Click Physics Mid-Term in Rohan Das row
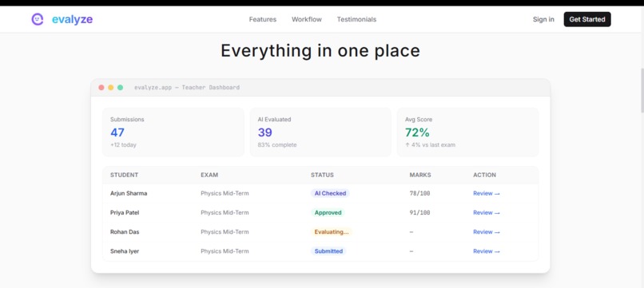 tap(225, 232)
